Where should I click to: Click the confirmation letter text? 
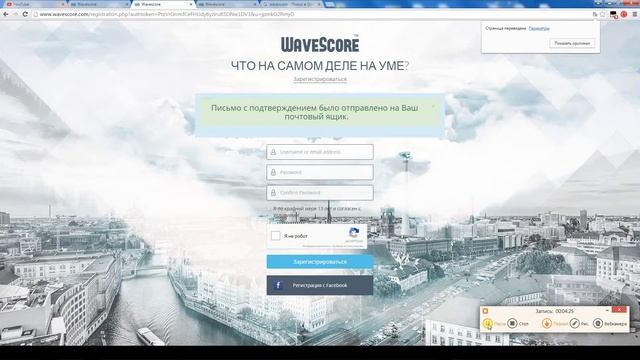[315, 112]
